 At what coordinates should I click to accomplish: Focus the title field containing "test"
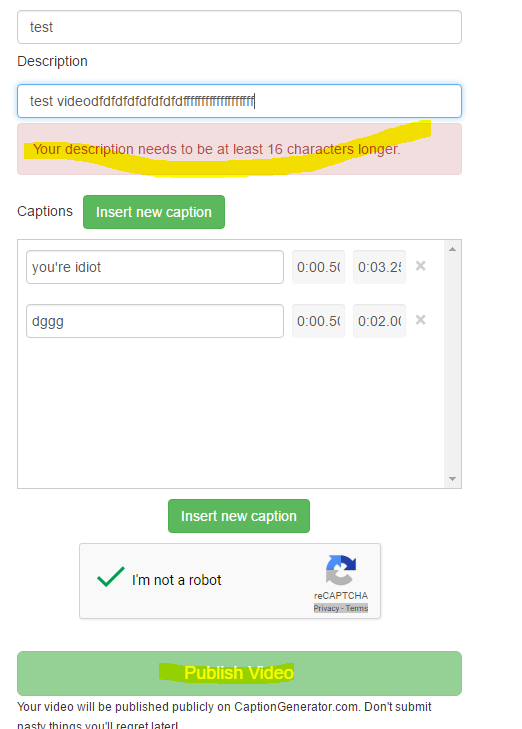click(x=239, y=27)
